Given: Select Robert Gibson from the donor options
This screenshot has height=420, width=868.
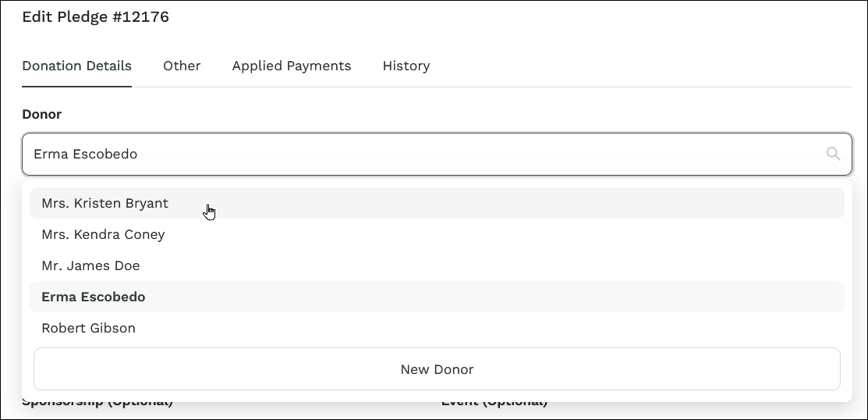Looking at the screenshot, I should pyautogui.click(x=88, y=328).
